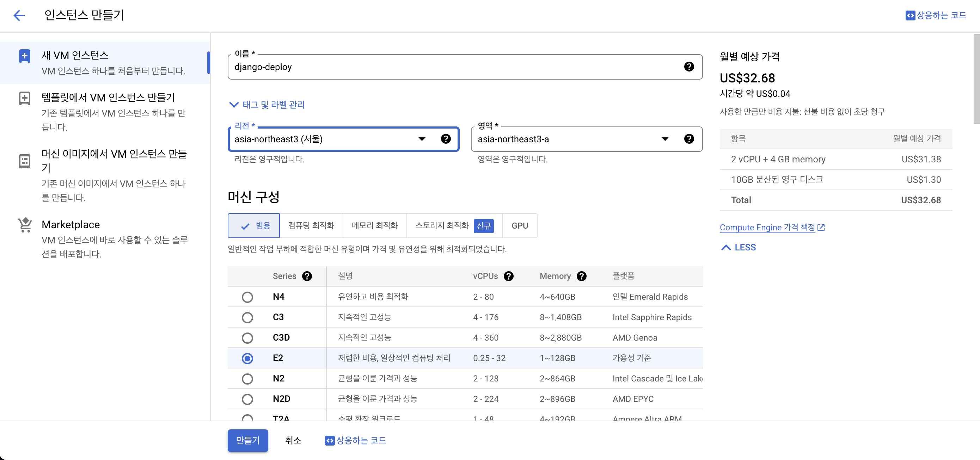Open the 리전 asia-northeast3 dropdown

click(x=343, y=139)
